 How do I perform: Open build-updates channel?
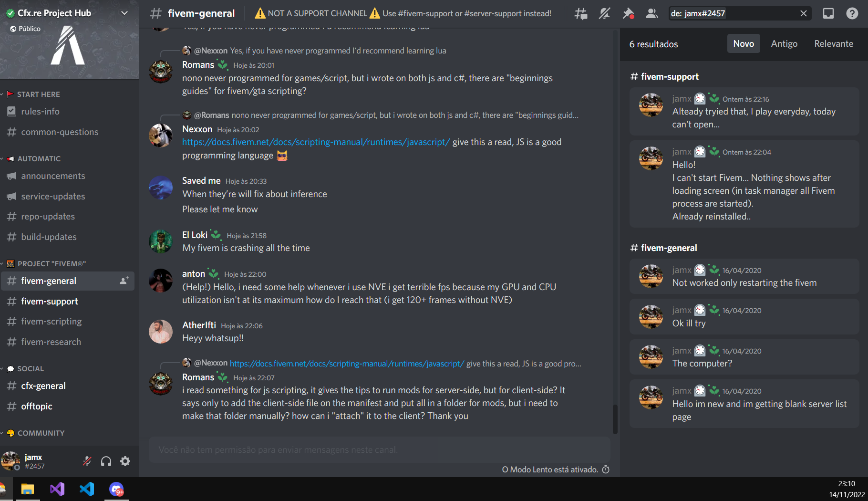point(68,237)
